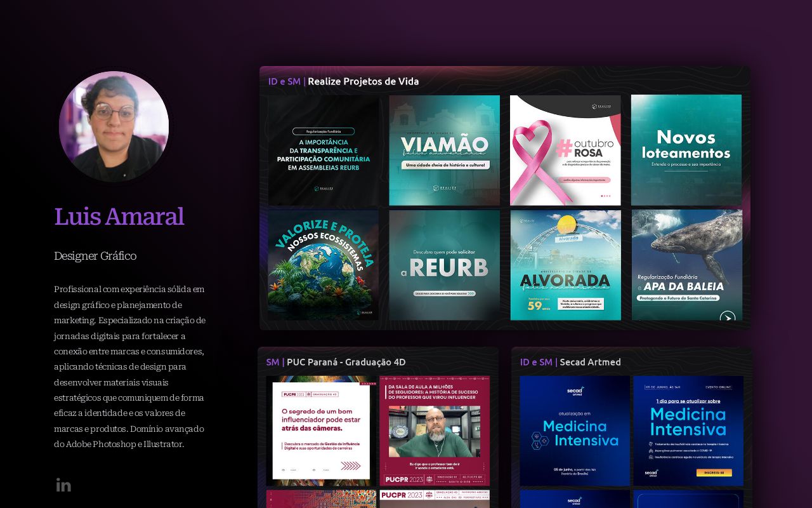This screenshot has height=508, width=812.
Task: Open the Valorize e Proteja ecossistemas image
Action: [x=323, y=265]
